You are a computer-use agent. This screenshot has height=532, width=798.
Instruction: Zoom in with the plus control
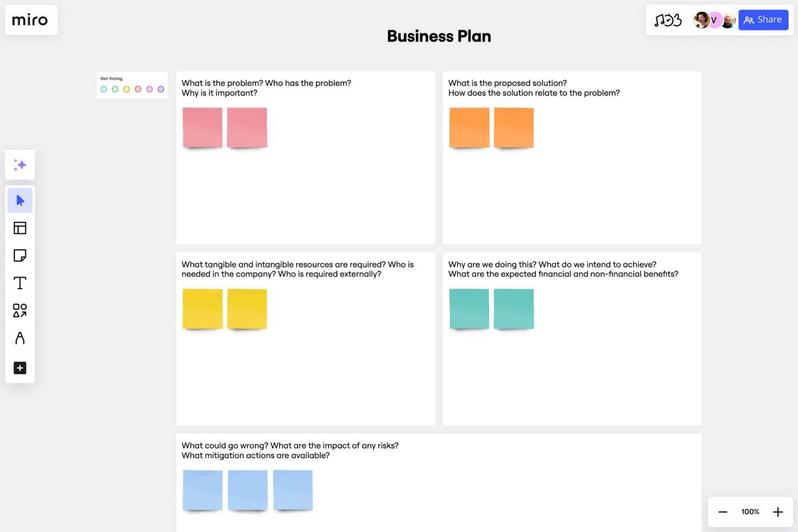pyautogui.click(x=777, y=511)
